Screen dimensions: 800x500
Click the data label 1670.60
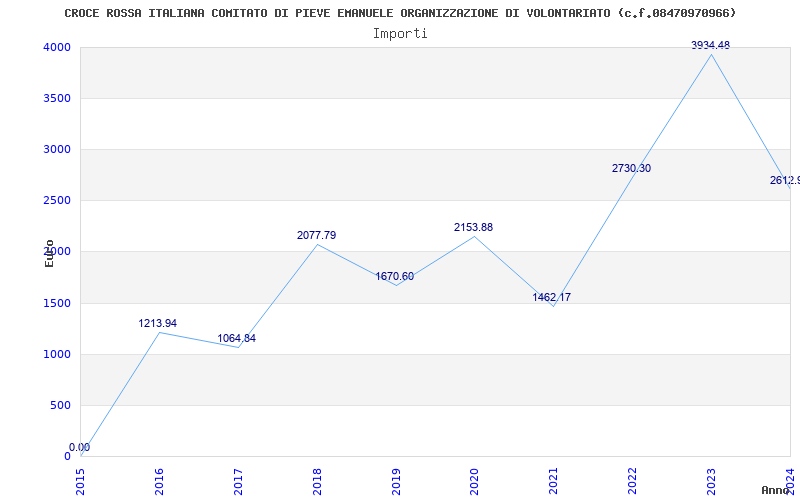click(395, 277)
